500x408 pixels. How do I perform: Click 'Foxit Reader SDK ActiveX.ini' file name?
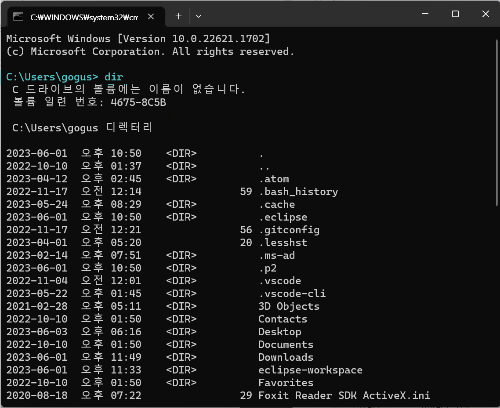pyautogui.click(x=344, y=396)
